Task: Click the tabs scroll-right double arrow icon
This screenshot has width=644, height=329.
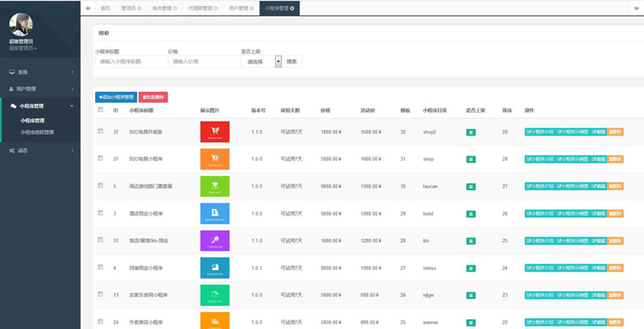Action: (x=637, y=8)
